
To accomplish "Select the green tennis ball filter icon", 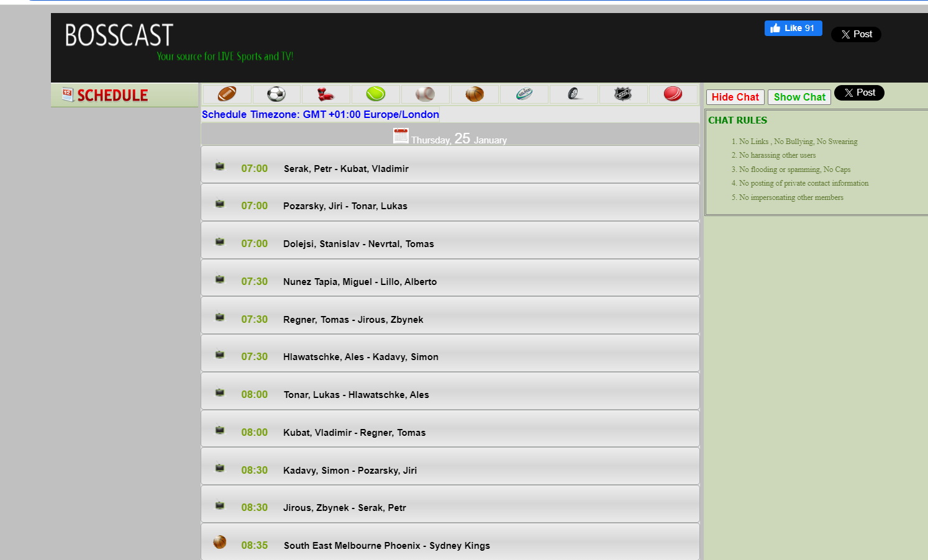I will [375, 94].
